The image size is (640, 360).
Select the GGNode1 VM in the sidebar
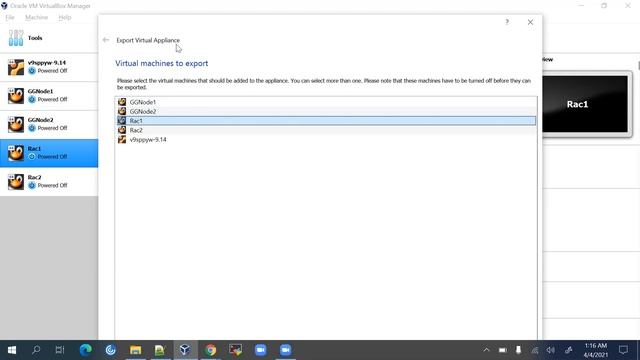tap(49, 96)
